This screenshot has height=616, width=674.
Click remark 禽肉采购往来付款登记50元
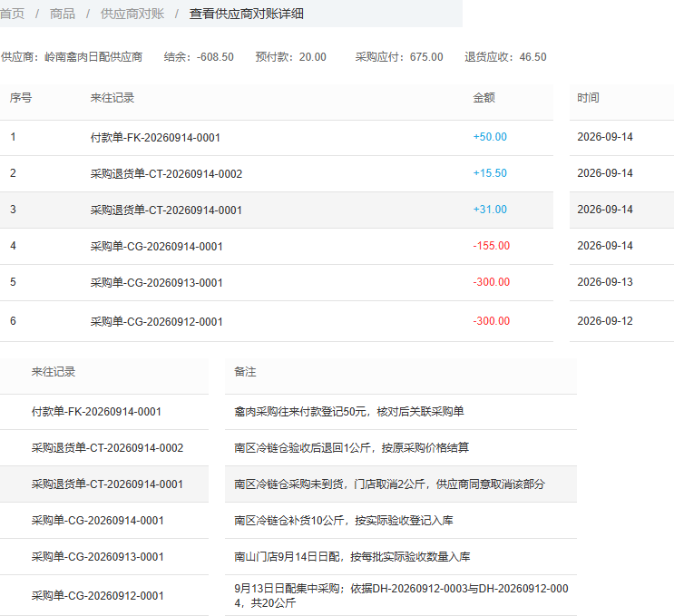pos(349,412)
